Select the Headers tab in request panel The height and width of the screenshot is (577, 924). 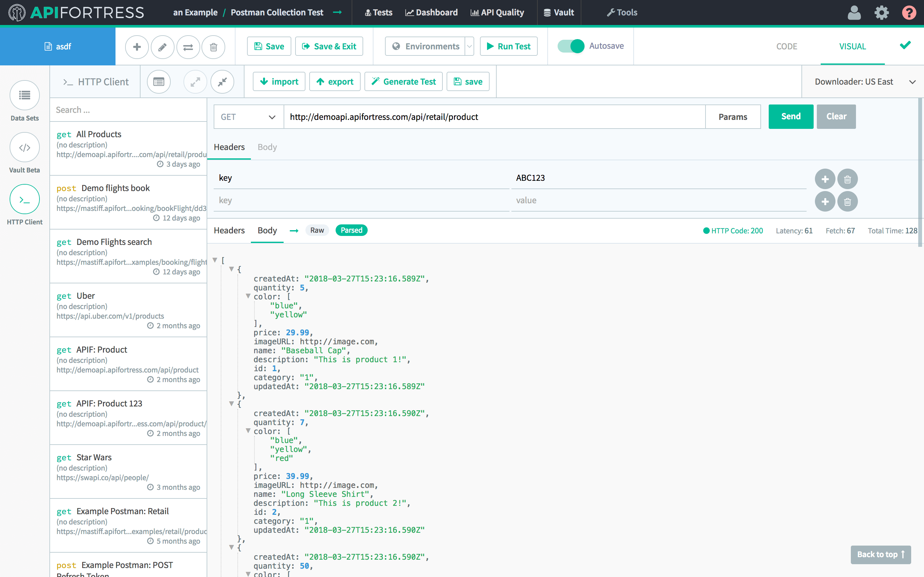(228, 146)
